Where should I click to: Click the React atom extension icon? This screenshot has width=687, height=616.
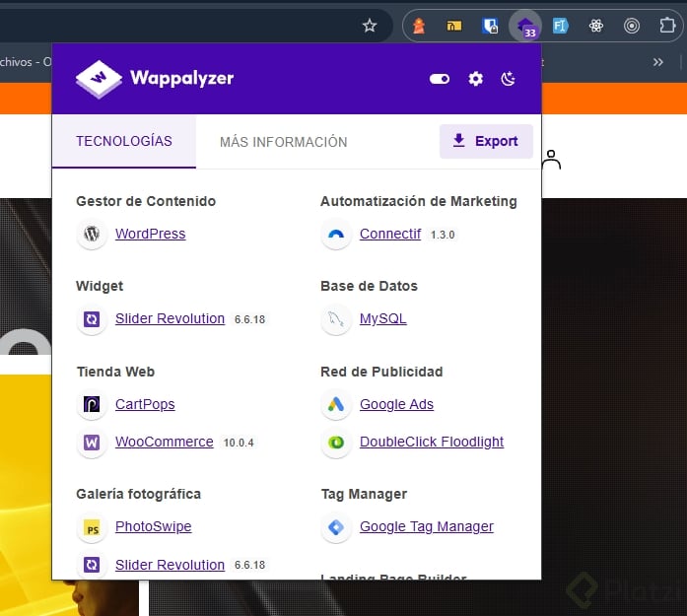pyautogui.click(x=596, y=26)
